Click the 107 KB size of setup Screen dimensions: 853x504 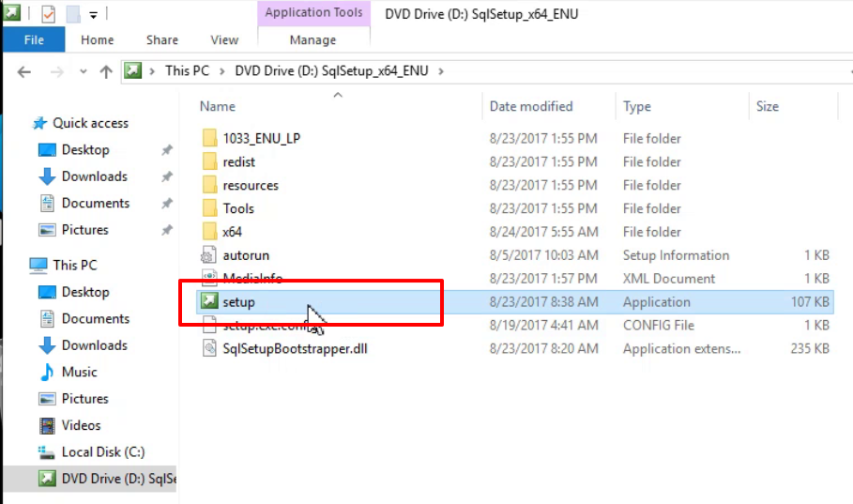810,302
